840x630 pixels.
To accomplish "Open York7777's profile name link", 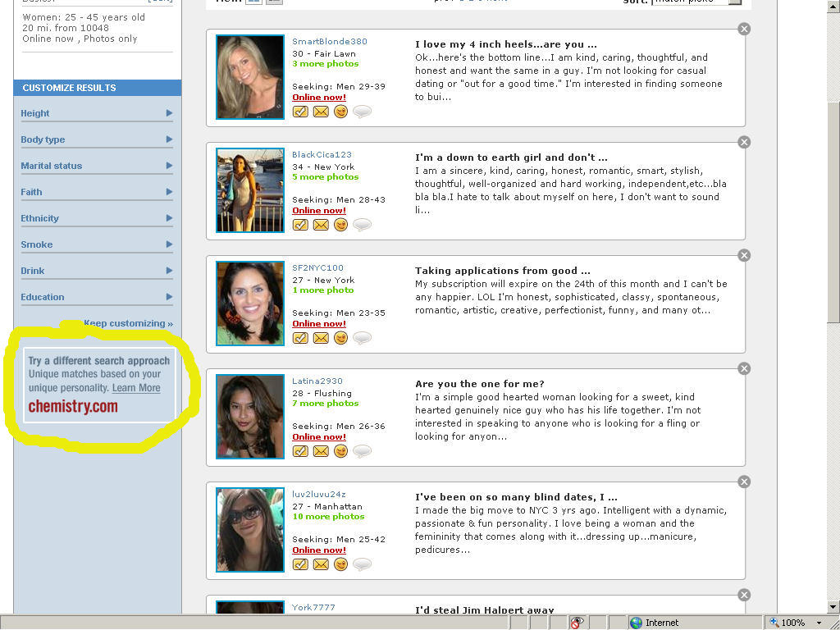I will 313,607.
